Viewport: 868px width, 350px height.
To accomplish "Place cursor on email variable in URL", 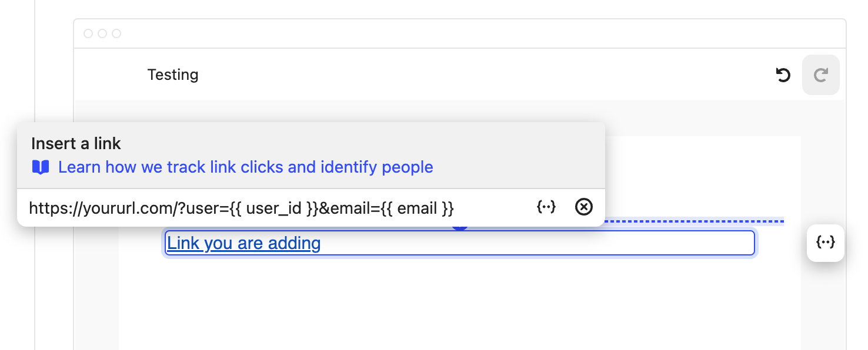I will (417, 208).
